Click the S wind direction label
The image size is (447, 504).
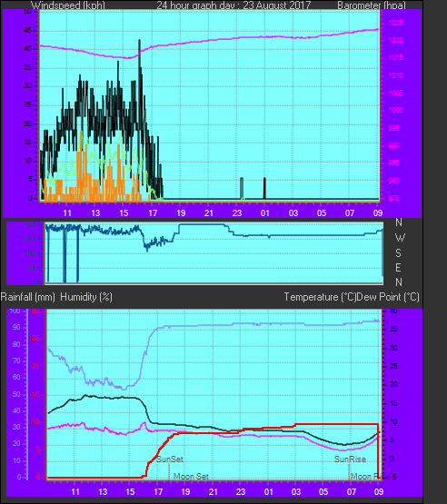click(399, 253)
